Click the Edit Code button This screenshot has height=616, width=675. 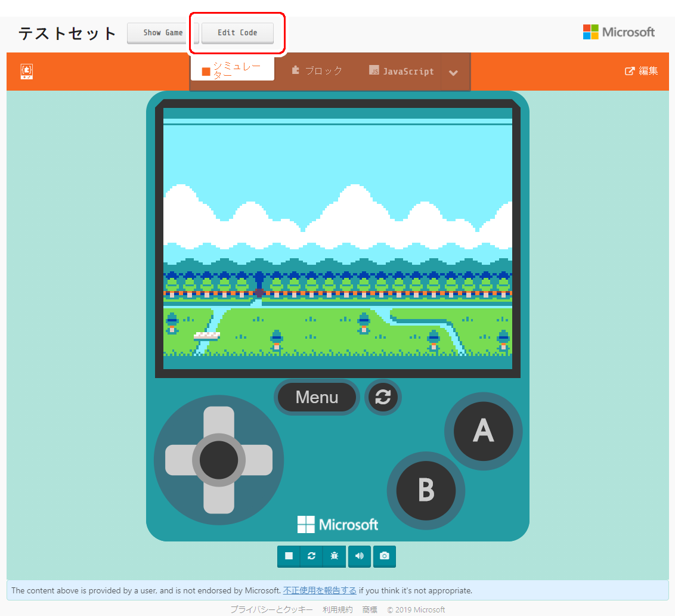click(x=237, y=33)
